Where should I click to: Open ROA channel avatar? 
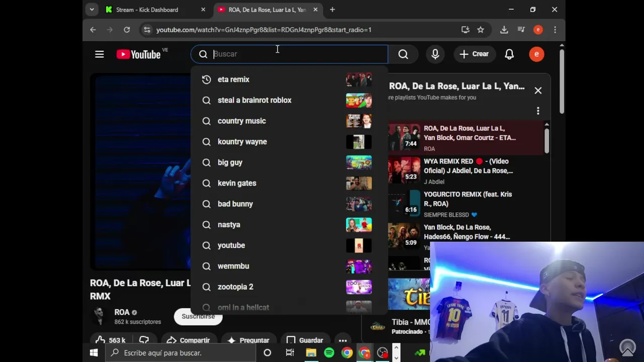coord(99,316)
